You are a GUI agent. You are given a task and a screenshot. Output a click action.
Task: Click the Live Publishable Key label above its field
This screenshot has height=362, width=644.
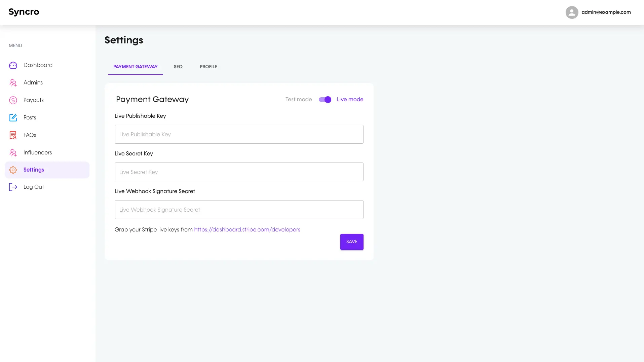point(140,116)
